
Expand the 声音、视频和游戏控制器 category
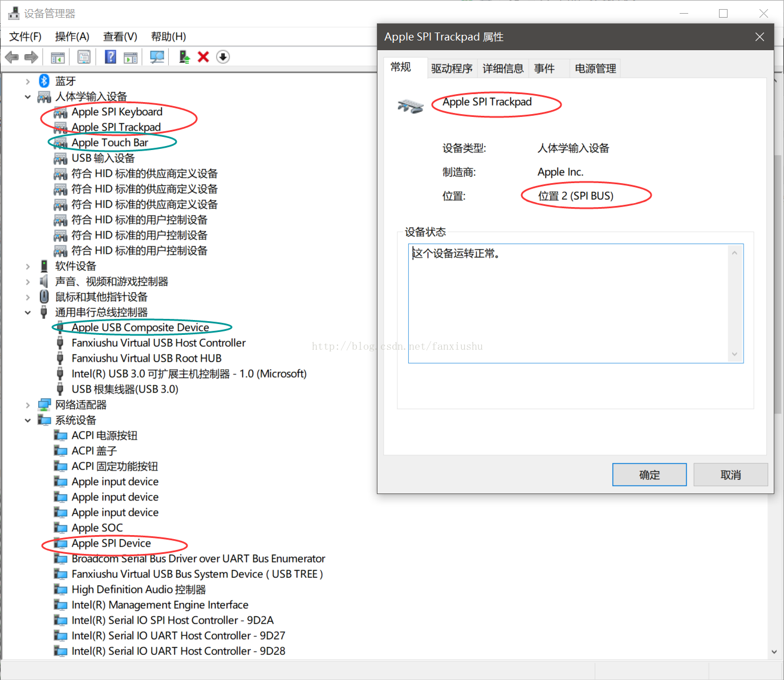(x=27, y=282)
